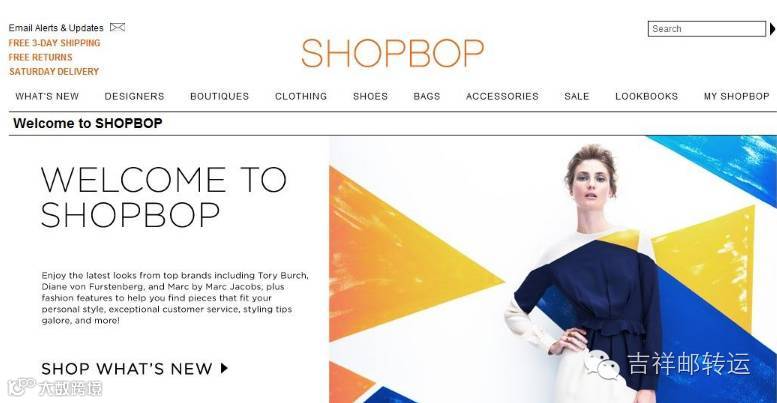This screenshot has height=403, width=777.
Task: Go to the Boutiques section
Action: [x=220, y=96]
